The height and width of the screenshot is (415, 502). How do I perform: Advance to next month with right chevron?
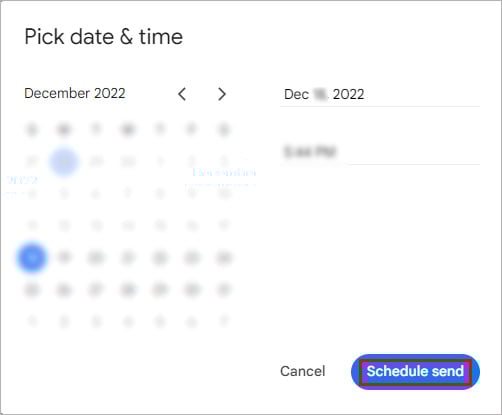pos(222,94)
